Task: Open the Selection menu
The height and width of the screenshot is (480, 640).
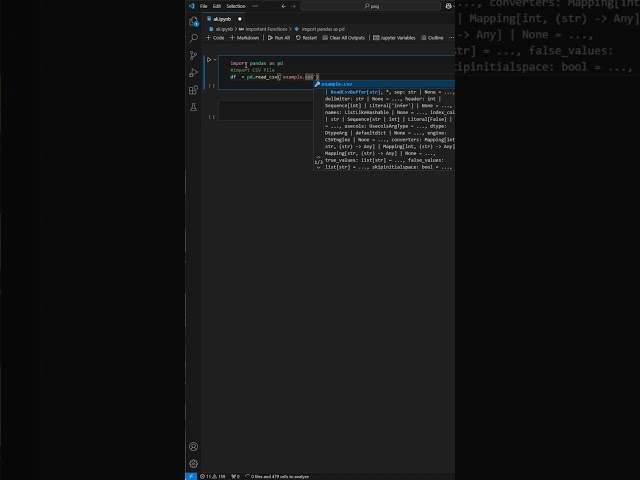Action: (236, 6)
